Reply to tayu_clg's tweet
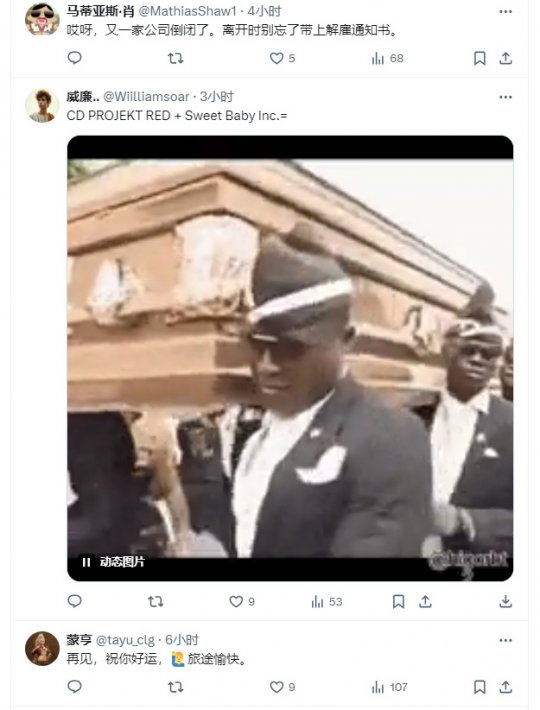 [74, 687]
